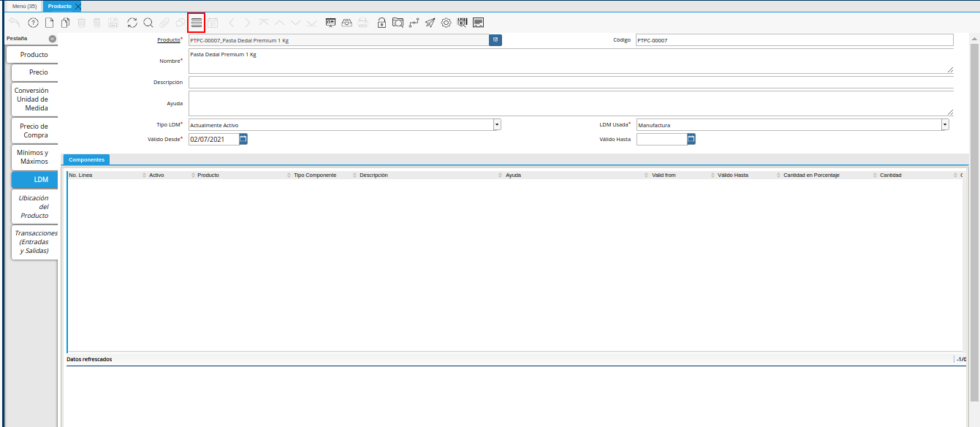Open the Find records magnifier icon
The image size is (980, 427).
tap(148, 23)
